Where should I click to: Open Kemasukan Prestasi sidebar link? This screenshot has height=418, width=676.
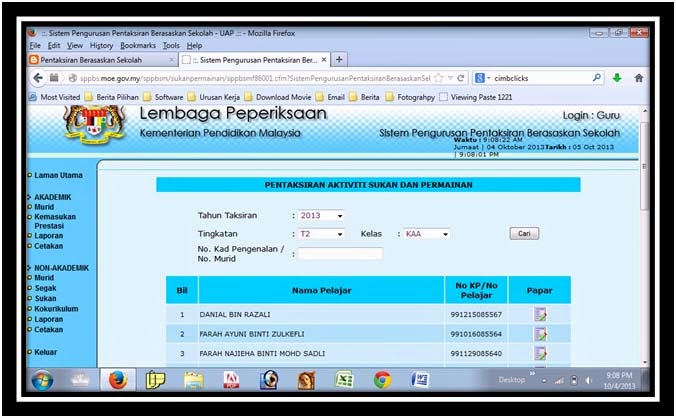coord(55,221)
